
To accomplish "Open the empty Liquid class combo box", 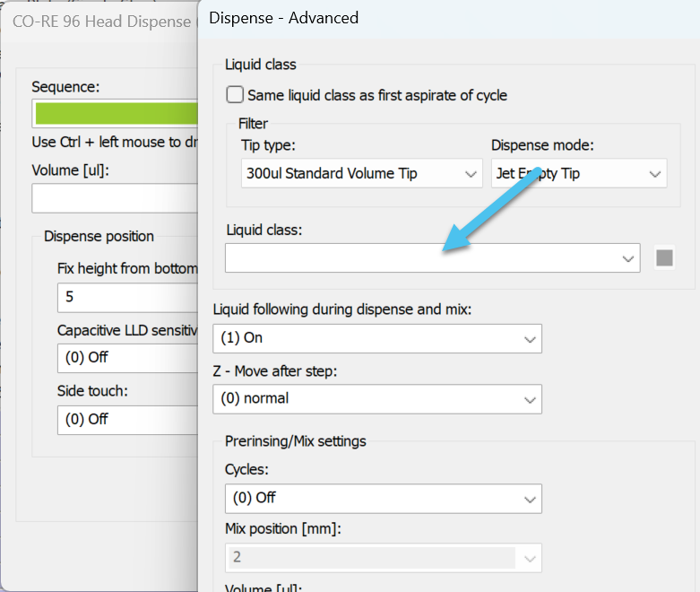I will click(x=432, y=258).
